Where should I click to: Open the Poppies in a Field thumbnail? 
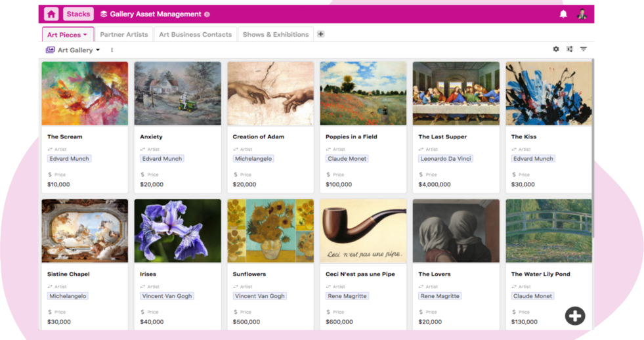pos(363,93)
